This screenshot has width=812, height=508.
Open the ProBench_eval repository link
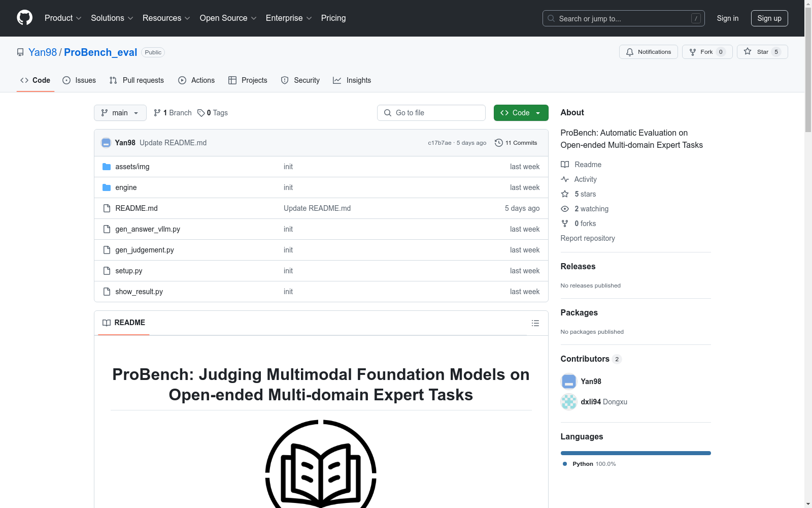tap(100, 52)
